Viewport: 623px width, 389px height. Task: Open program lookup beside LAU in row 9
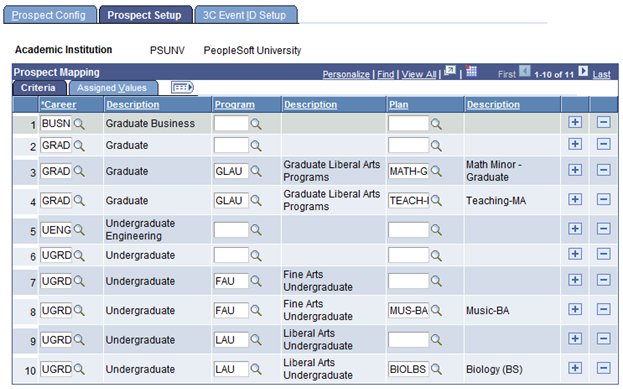coord(256,340)
